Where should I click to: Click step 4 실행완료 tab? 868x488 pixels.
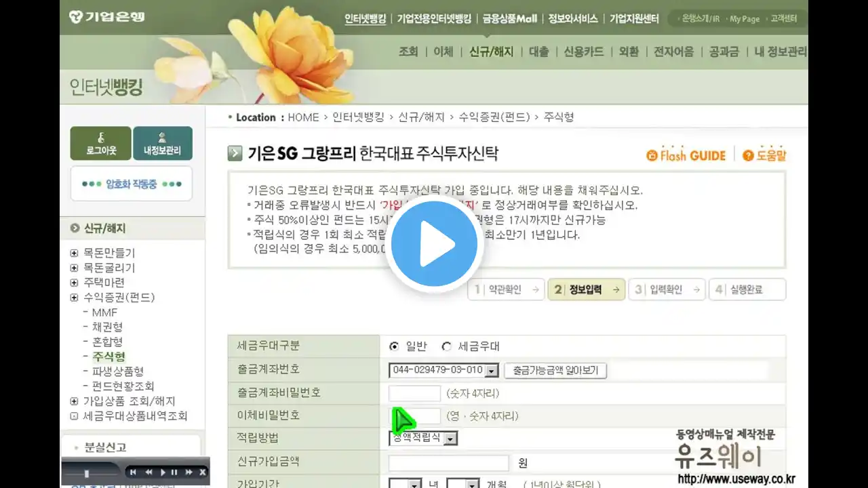[747, 289]
